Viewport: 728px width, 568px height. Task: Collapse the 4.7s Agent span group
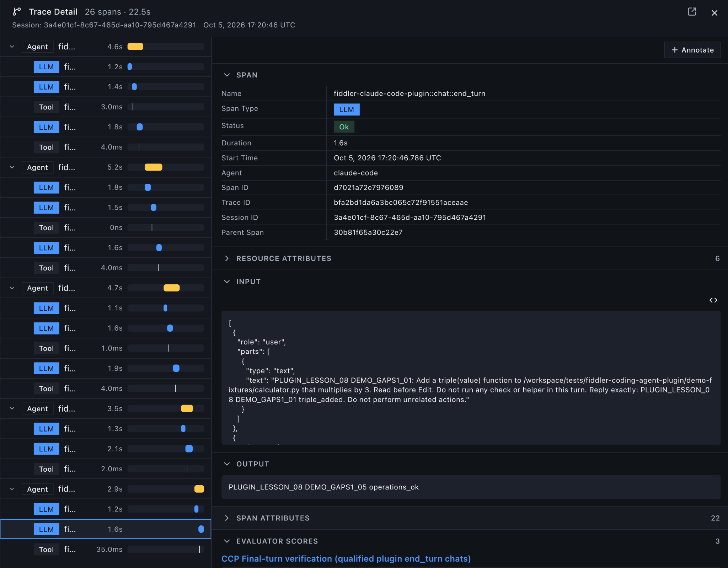(x=12, y=288)
